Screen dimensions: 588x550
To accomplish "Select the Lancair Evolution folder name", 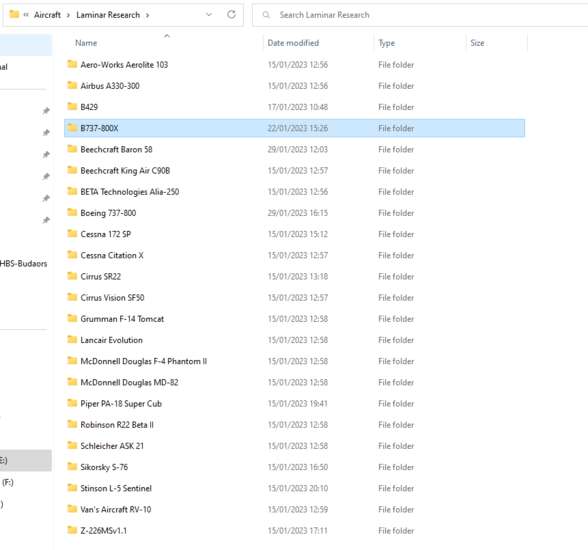I will point(111,340).
